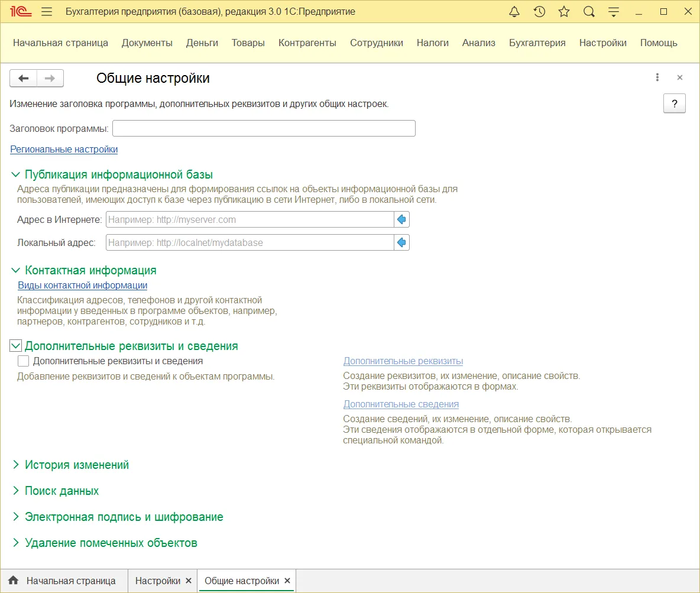Go forward with right arrow
Viewport: 700px width, 593px height.
[50, 78]
